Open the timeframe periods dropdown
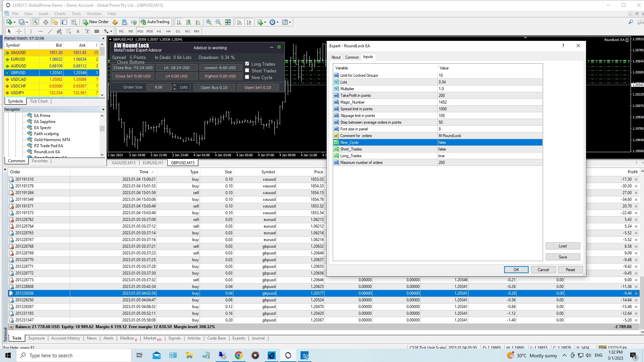Viewport: 644px width, 362px height. coord(274,22)
